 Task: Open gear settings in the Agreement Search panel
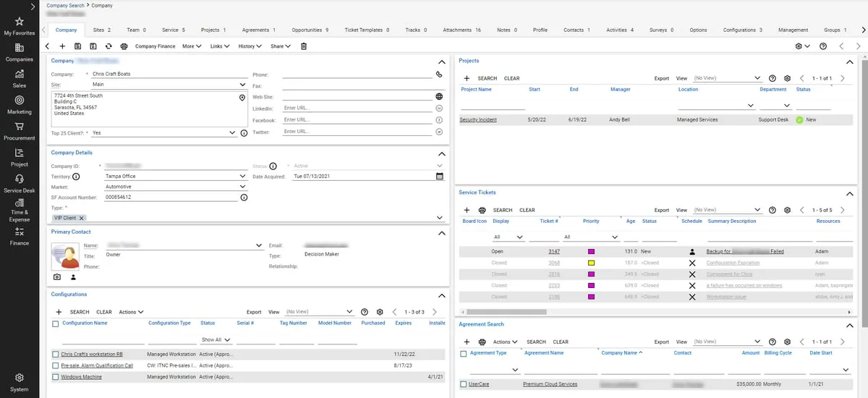787,342
